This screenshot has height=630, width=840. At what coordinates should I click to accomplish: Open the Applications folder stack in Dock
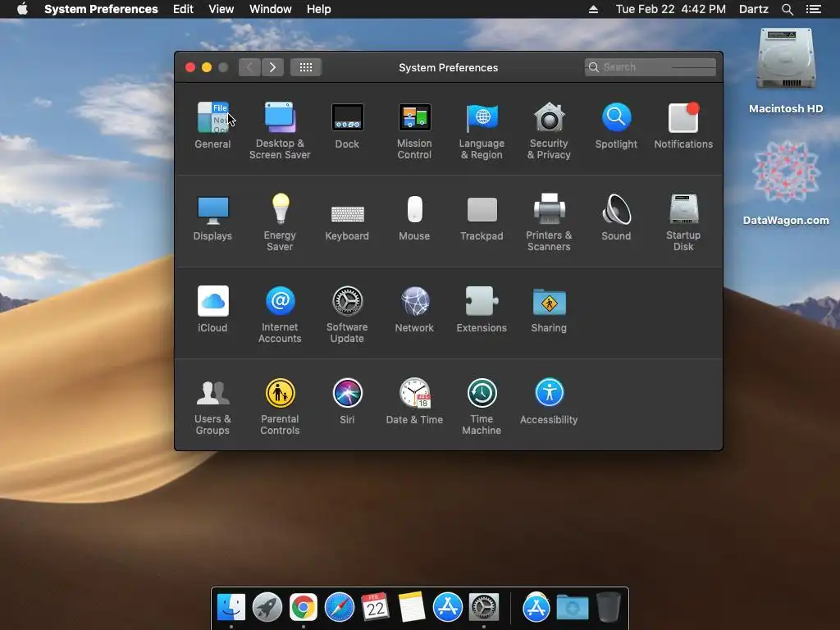pos(536,607)
